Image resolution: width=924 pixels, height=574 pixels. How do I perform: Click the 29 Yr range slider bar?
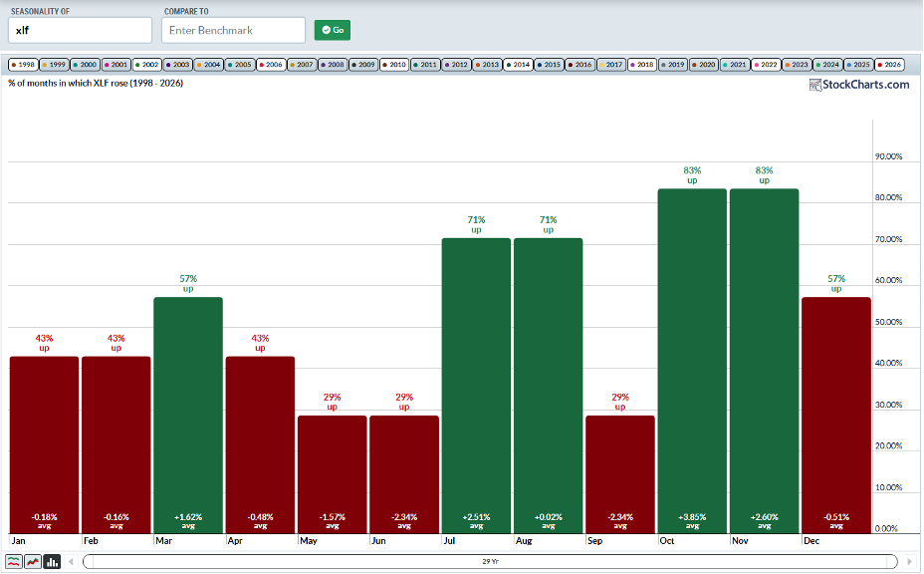pos(490,562)
